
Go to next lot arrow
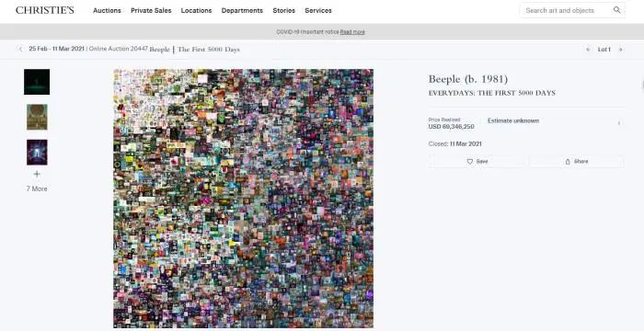pyautogui.click(x=621, y=50)
